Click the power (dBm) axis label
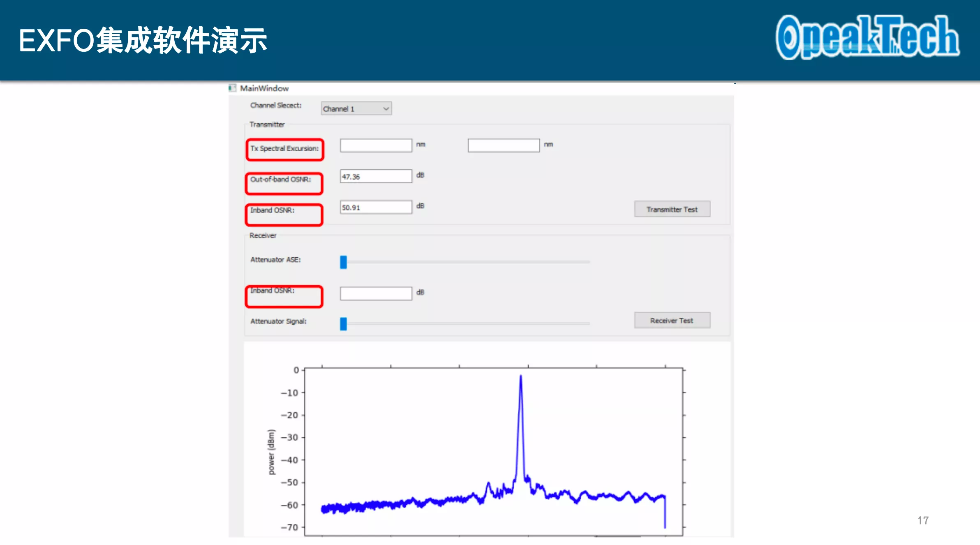The image size is (980, 545). [271, 452]
